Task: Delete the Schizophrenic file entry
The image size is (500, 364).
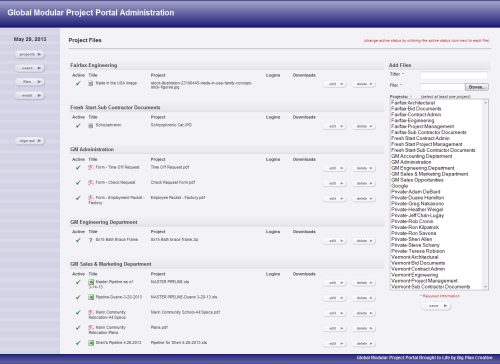Action: 364,126
